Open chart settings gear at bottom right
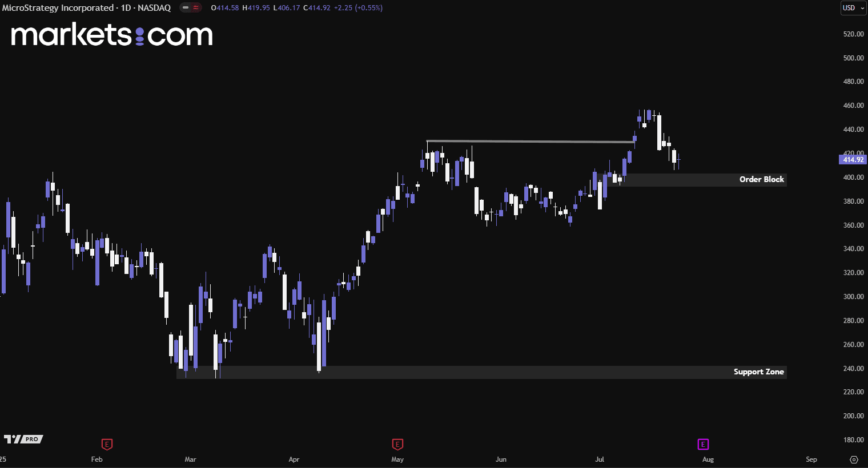The image size is (868, 468). point(854,459)
